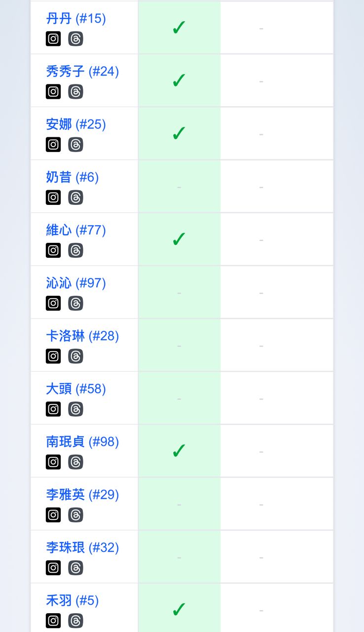Open Instagram icon for 李雅英 (#29)
Viewport: 364px width, 632px height.
pyautogui.click(x=53, y=515)
